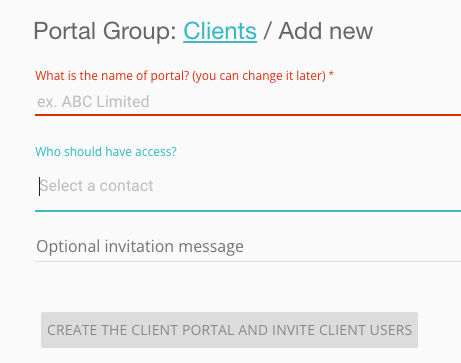The image size is (461, 363).
Task: Click the 'Portal Group:' heading text
Action: (105, 31)
